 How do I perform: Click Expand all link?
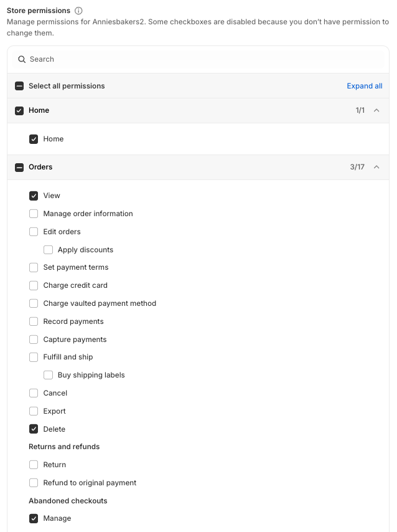click(x=364, y=86)
